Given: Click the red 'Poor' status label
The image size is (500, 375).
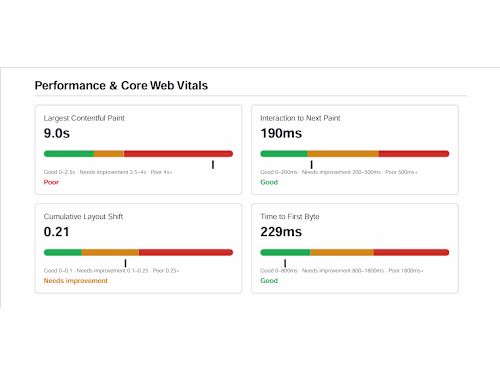Looking at the screenshot, I should click(x=51, y=182).
